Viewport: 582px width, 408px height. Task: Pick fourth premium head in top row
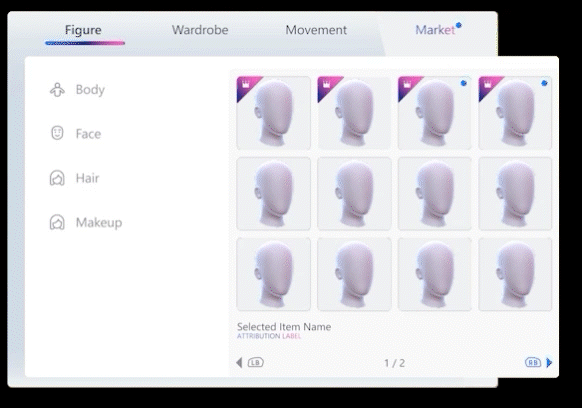(x=515, y=113)
